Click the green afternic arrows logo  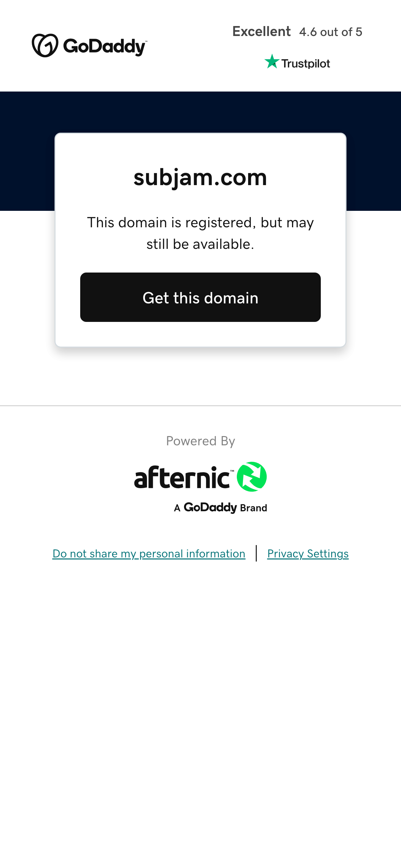[x=252, y=477]
